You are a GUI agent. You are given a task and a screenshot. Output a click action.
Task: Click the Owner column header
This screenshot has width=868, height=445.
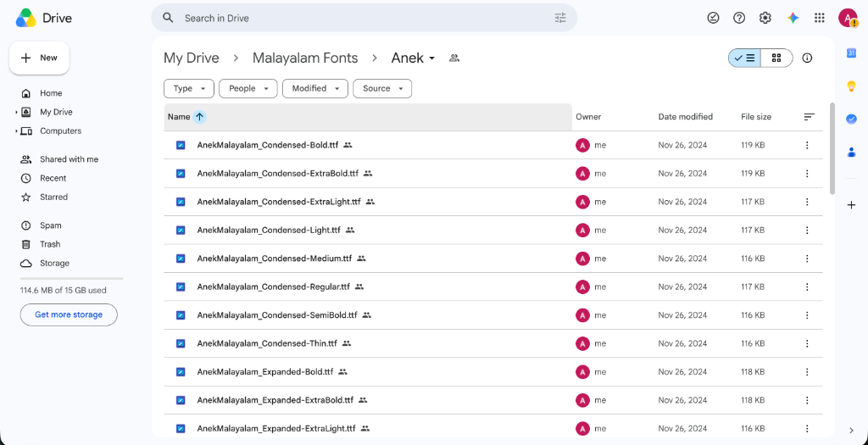point(588,117)
